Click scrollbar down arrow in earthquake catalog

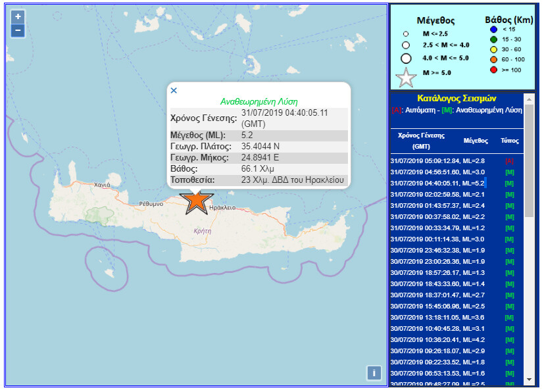529,380
